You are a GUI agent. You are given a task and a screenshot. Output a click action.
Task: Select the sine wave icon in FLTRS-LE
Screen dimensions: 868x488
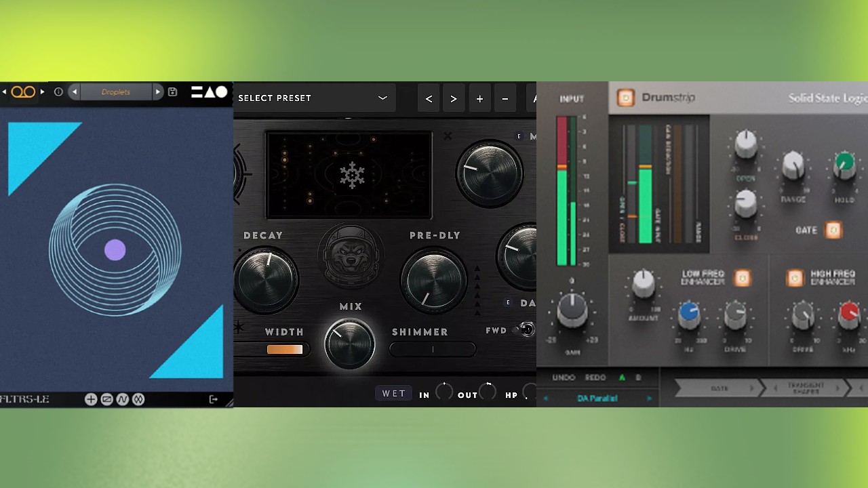pos(122,399)
